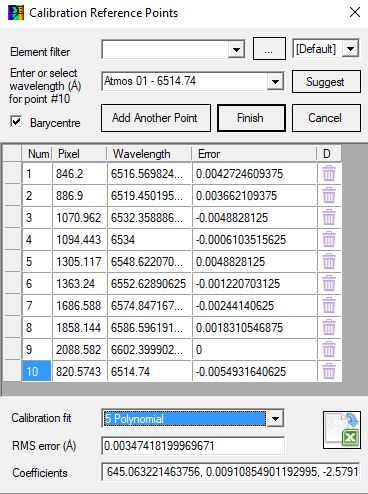
Task: Click wavelength cell 6586.596191...
Action: pos(149,328)
